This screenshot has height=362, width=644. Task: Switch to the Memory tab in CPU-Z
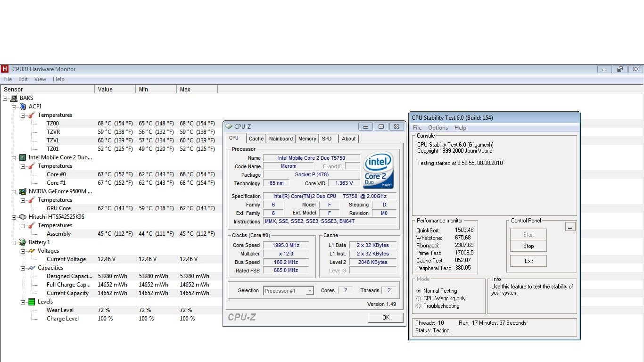pyautogui.click(x=307, y=139)
